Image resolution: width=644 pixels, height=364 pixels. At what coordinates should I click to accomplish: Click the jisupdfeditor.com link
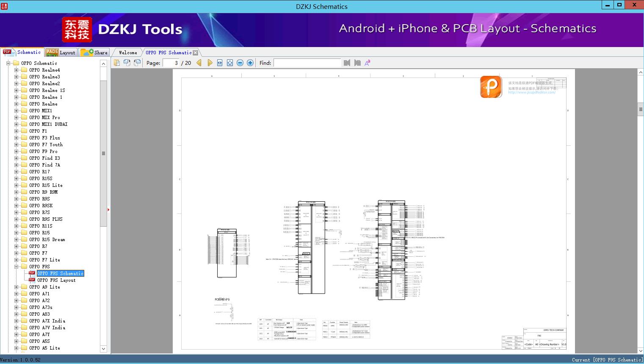pyautogui.click(x=532, y=92)
